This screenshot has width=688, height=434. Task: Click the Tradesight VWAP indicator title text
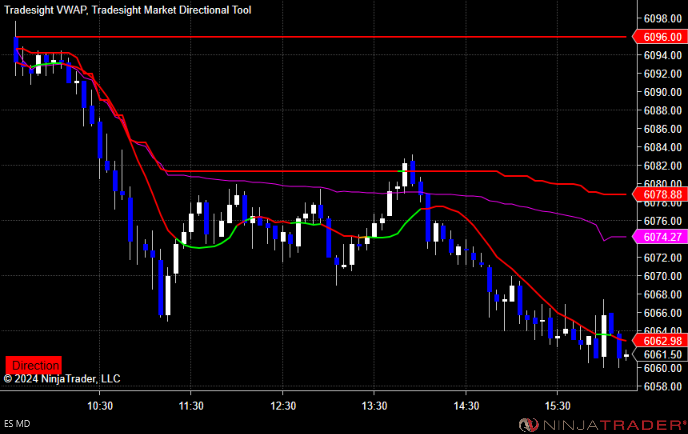tap(46, 10)
